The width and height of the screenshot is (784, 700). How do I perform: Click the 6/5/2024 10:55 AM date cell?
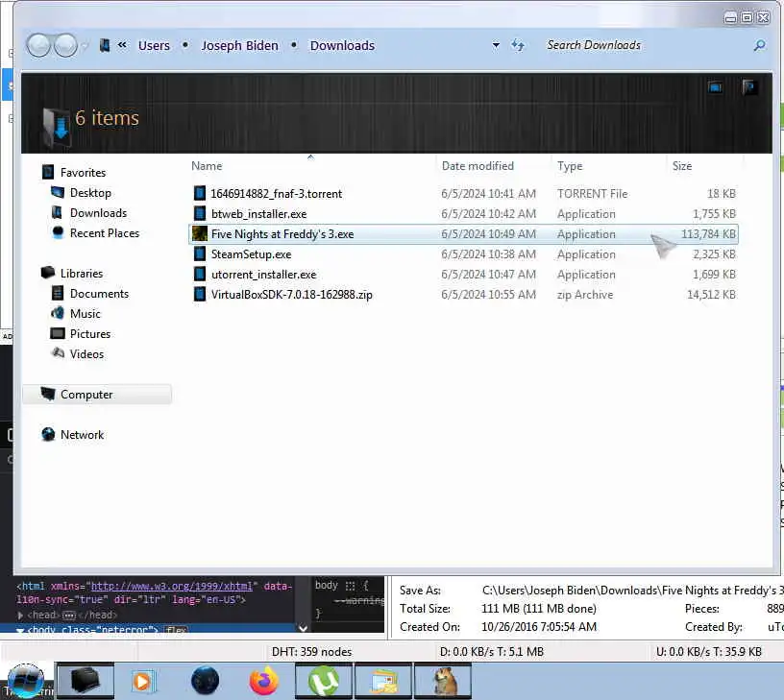tap(488, 294)
